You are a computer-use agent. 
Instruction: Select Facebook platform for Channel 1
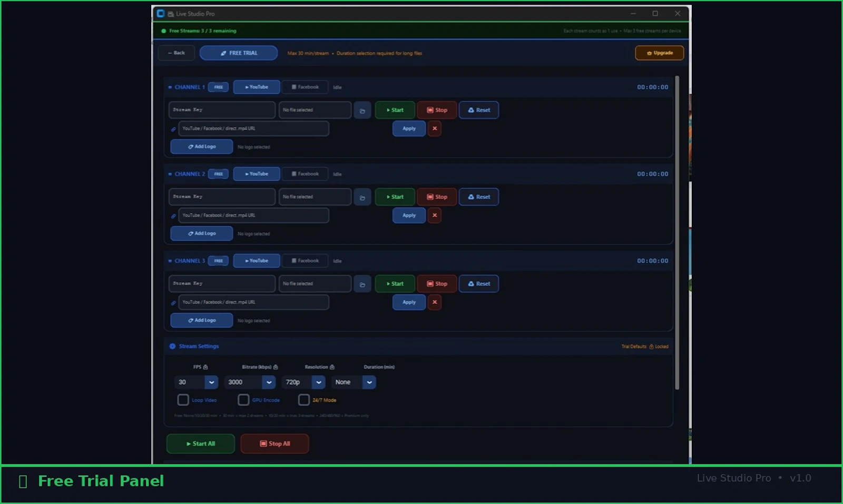(305, 87)
